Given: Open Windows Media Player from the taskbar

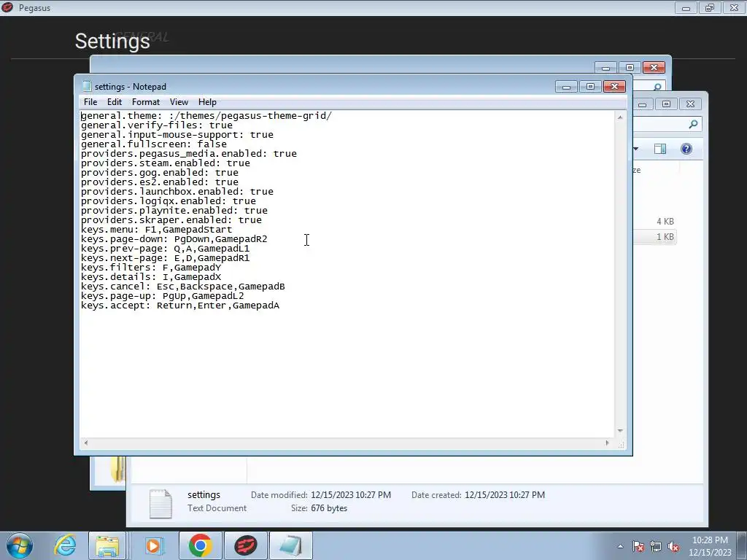Looking at the screenshot, I should (x=153, y=545).
